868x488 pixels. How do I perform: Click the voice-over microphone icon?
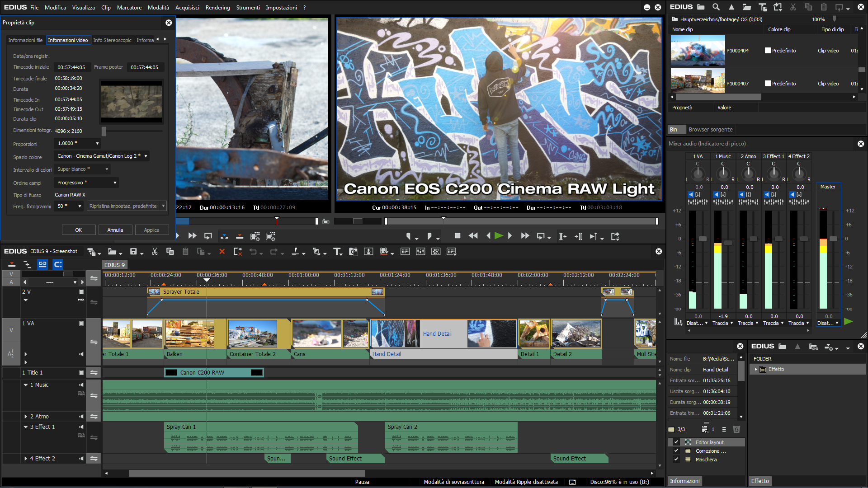point(368,252)
